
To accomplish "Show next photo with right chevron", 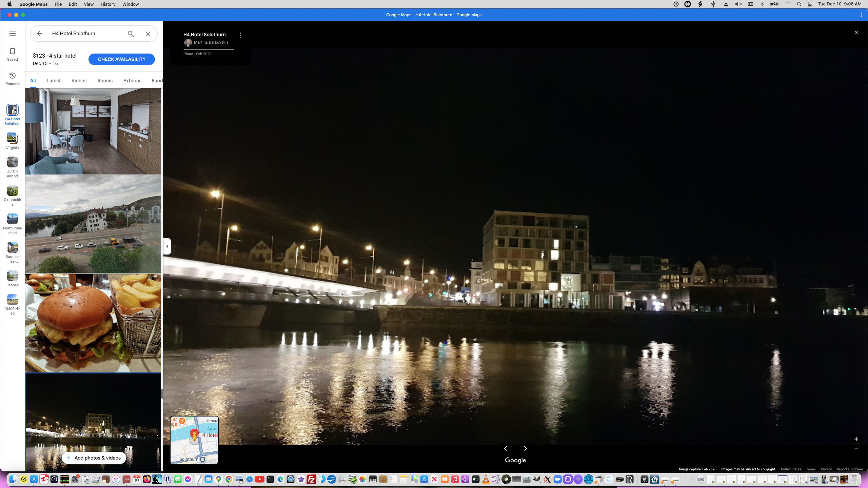I will (526, 448).
